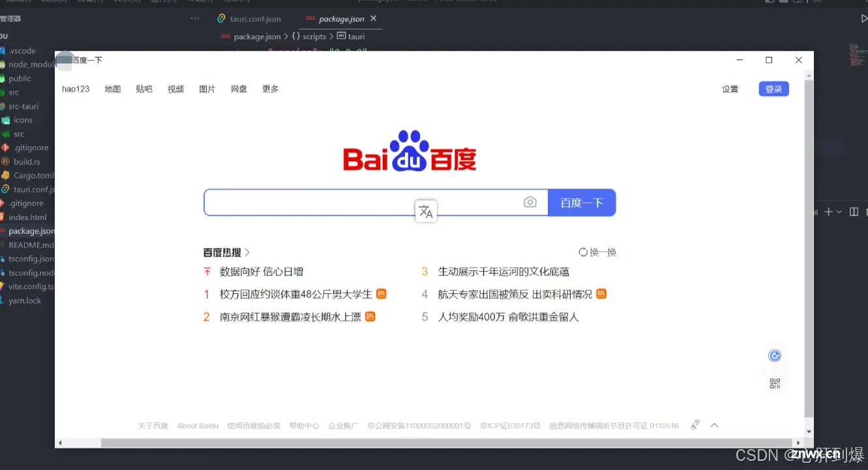868x470 pixels.
Task: Open hot search 南京网红暴猴遭霸凌长期水上漂
Action: click(x=290, y=317)
